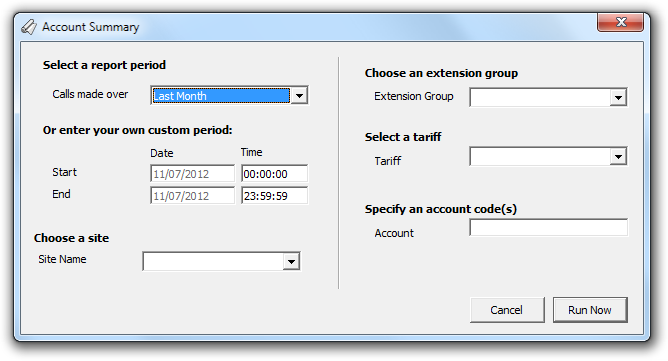The width and height of the screenshot is (668, 361).
Task: Close the Account Summary dialog
Action: pyautogui.click(x=620, y=22)
